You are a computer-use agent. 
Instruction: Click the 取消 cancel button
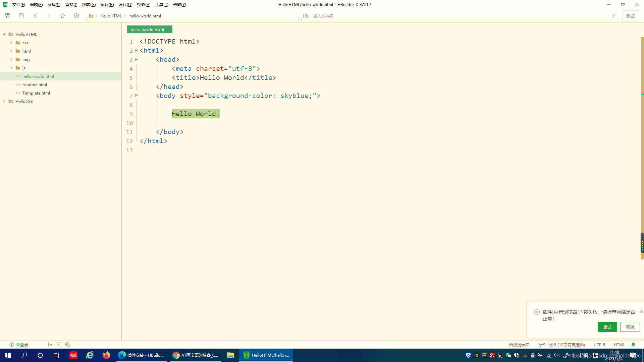point(630,327)
